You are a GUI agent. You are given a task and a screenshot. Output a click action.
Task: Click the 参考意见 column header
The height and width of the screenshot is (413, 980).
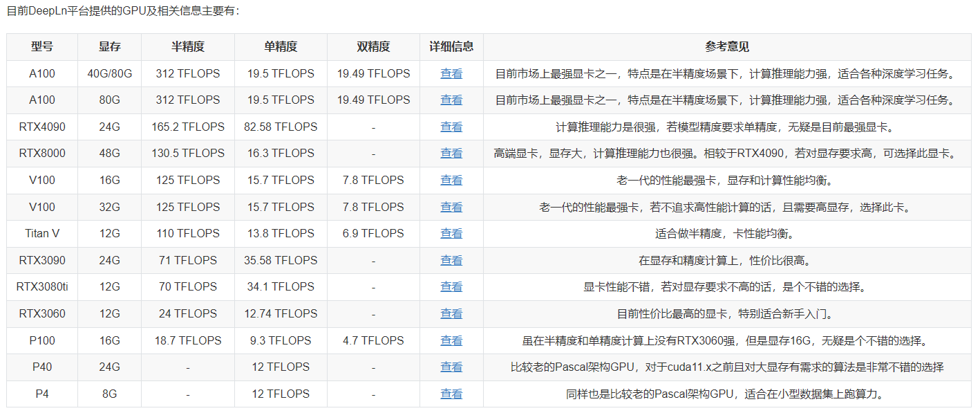coord(727,47)
